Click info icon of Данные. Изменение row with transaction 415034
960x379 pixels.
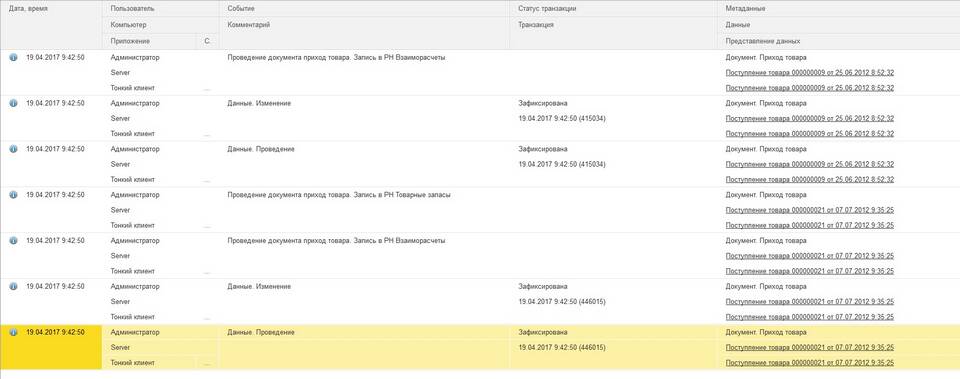point(13,103)
